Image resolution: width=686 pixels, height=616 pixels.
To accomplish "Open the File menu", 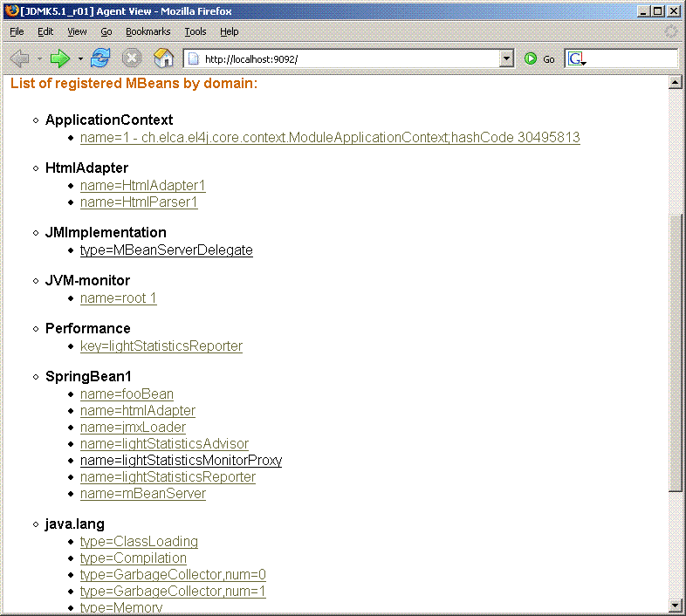I will [x=17, y=31].
